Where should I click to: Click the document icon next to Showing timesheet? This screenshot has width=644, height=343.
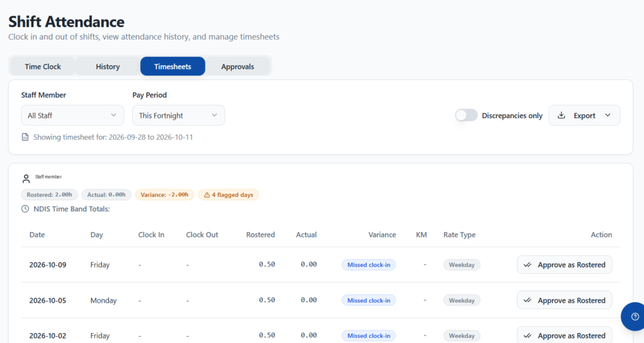[25, 137]
